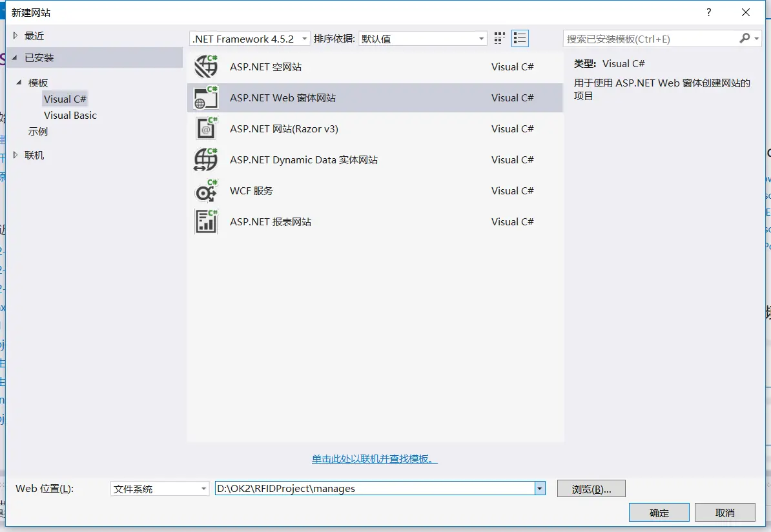Image resolution: width=771 pixels, height=532 pixels.
Task: Open the 排序依据 默认值 dropdown
Action: tap(423, 38)
